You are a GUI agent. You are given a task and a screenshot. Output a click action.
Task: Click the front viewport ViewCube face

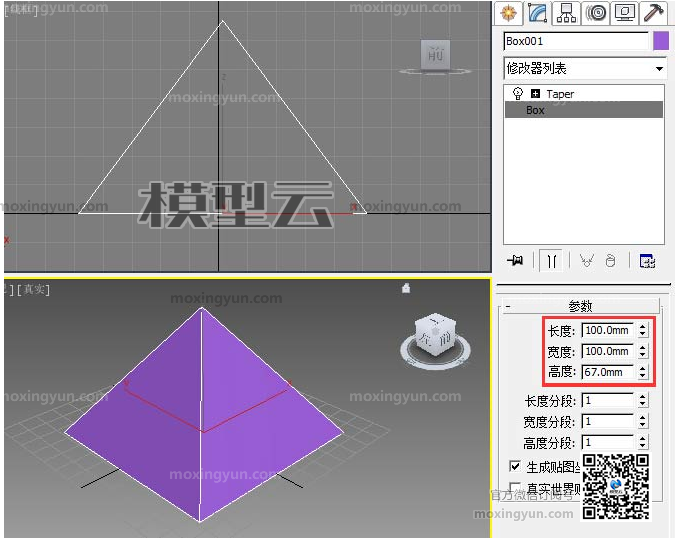click(x=435, y=55)
